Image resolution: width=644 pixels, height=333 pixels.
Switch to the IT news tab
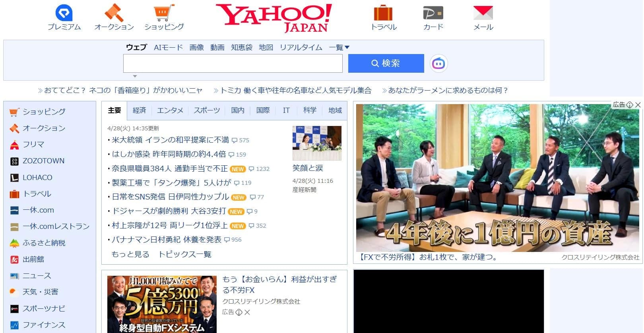[286, 110]
